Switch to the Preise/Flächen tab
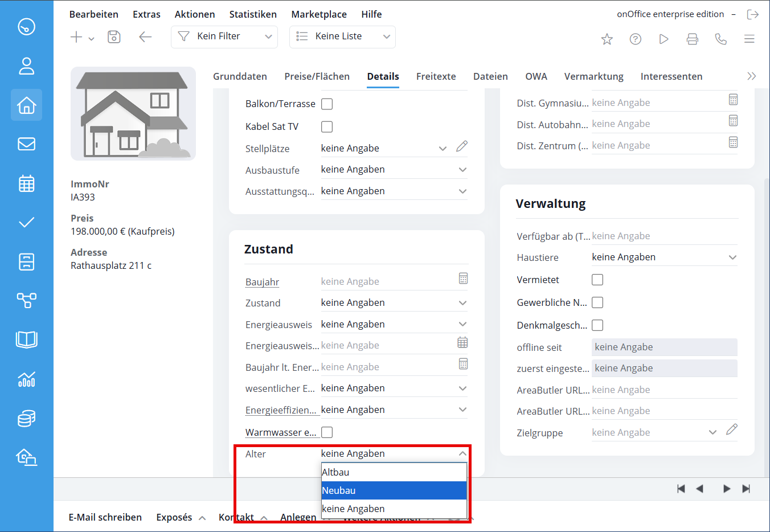This screenshot has height=532, width=770. 317,76
